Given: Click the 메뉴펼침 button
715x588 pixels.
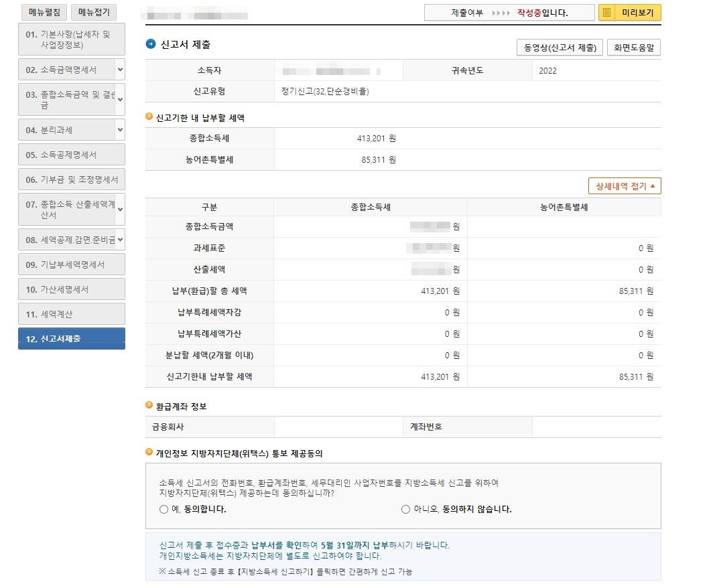Looking at the screenshot, I should tap(42, 11).
